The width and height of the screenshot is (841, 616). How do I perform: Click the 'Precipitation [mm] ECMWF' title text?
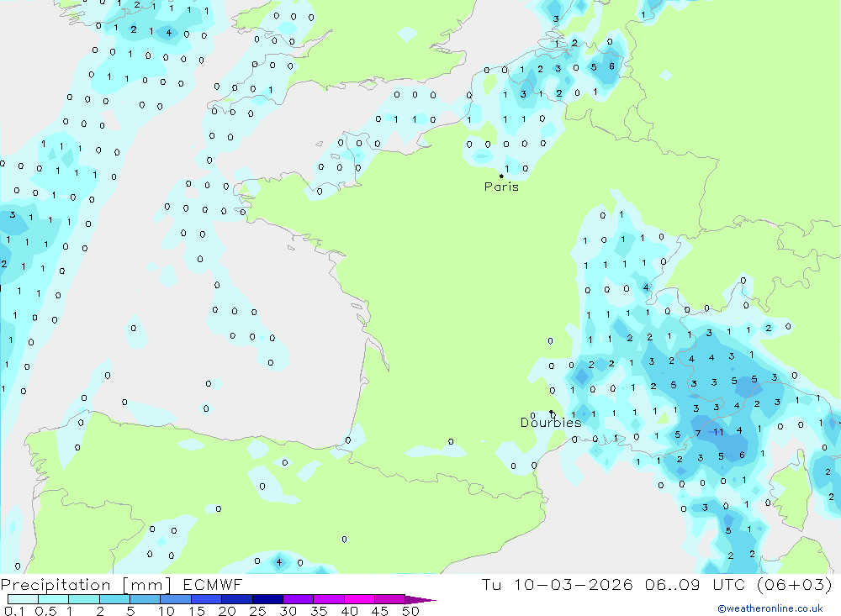pyautogui.click(x=122, y=584)
